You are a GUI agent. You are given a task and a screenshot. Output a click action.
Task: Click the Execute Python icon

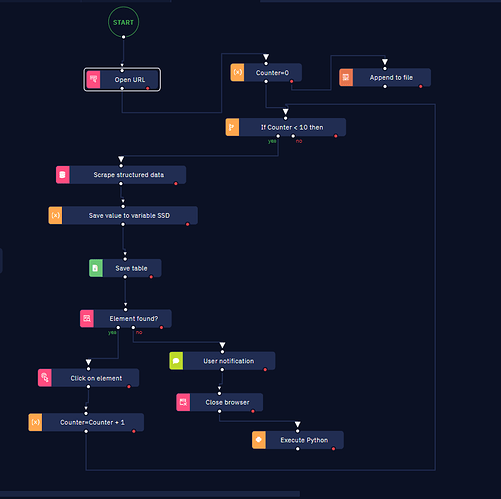259,440
